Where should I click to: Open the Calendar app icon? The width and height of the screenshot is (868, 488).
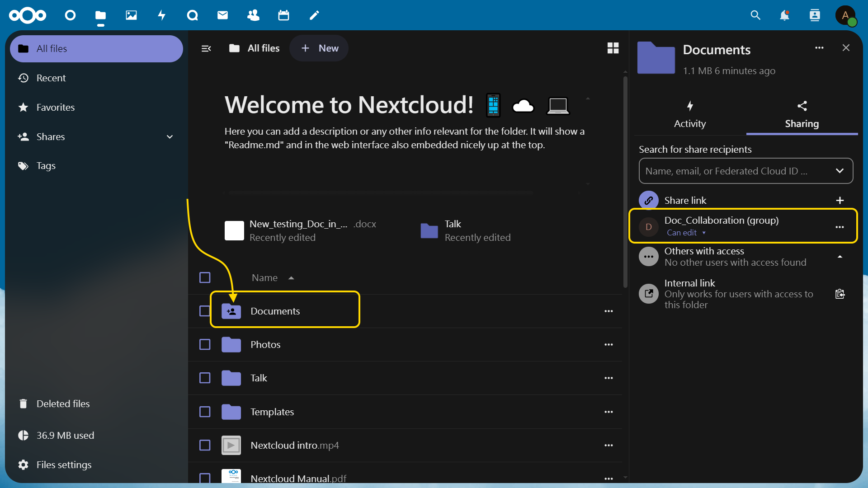click(283, 15)
